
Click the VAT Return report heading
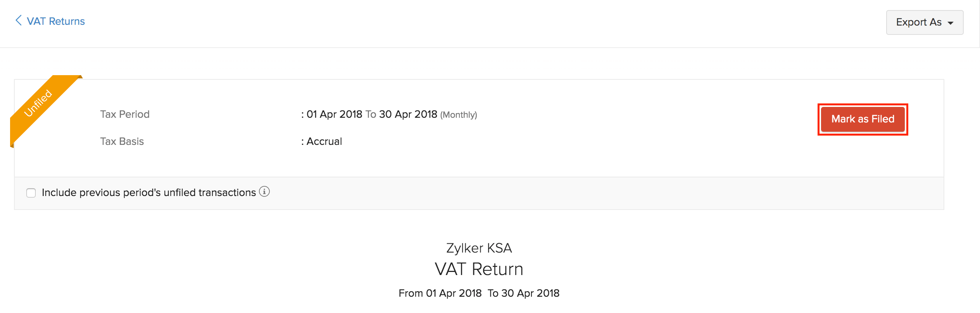479,269
